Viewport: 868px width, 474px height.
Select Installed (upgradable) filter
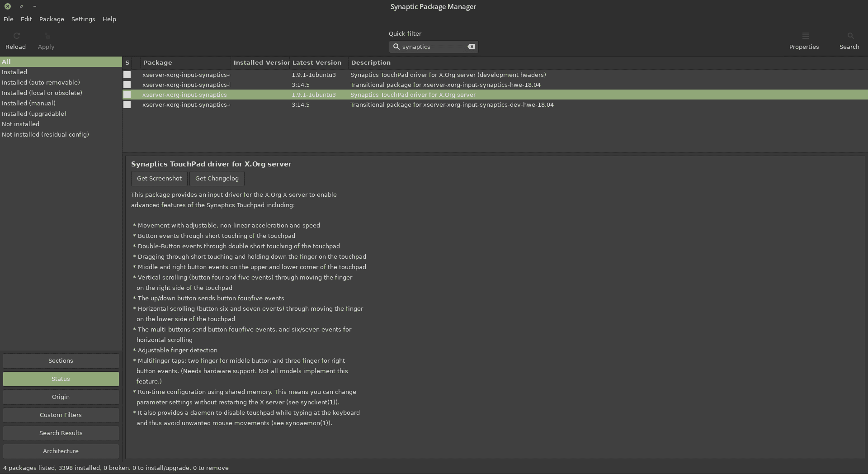coord(61,114)
